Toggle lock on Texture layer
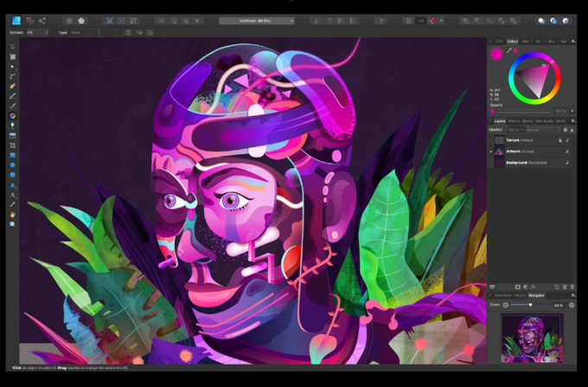Image resolution: width=588 pixels, height=387 pixels. pos(559,140)
